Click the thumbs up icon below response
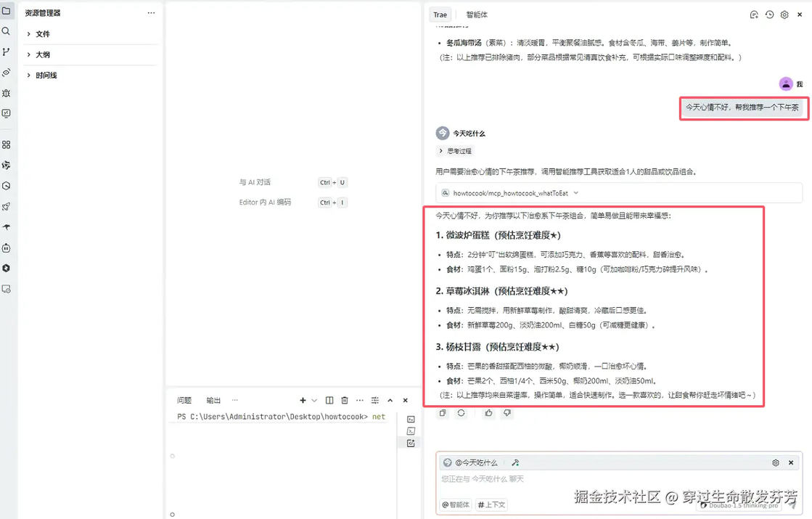Viewport: 812px width, 519px height. [489, 413]
